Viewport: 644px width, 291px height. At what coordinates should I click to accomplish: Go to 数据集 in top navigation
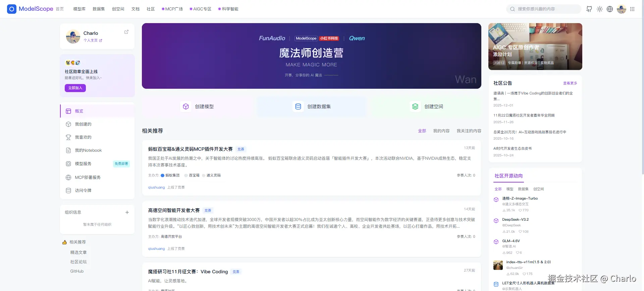point(99,9)
